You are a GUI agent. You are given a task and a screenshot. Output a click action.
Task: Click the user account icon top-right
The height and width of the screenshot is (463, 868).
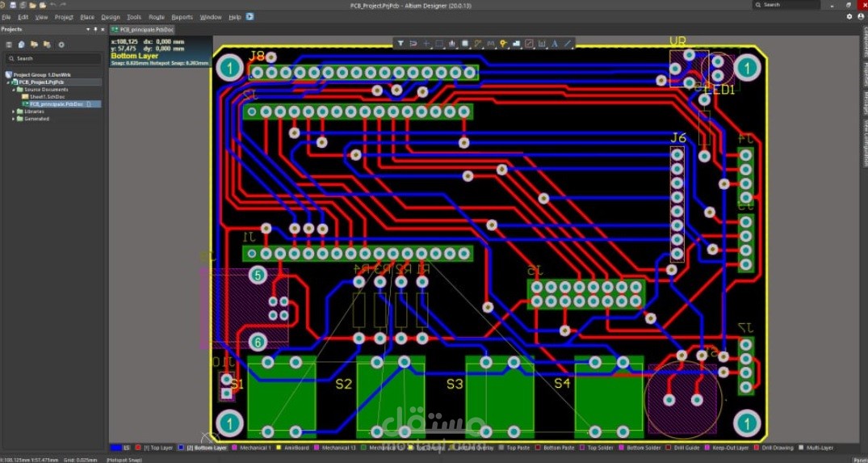pyautogui.click(x=862, y=17)
